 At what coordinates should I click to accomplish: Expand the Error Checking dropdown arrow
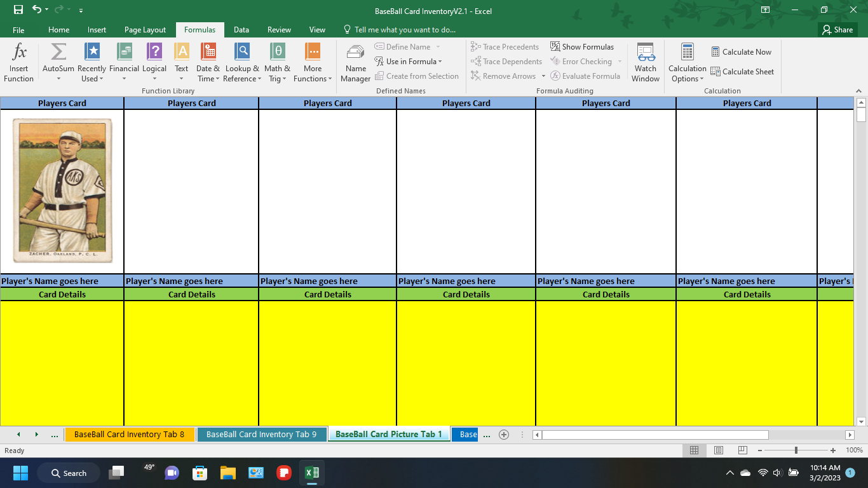click(620, 62)
